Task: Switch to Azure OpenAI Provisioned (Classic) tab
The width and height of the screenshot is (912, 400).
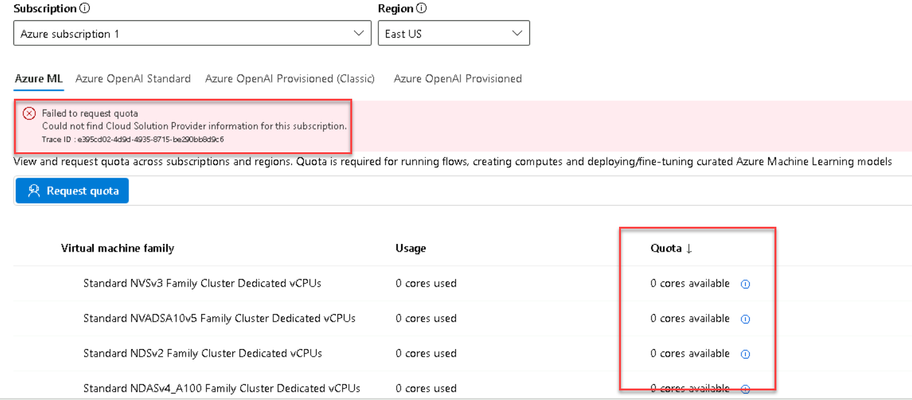Action: pyautogui.click(x=290, y=78)
